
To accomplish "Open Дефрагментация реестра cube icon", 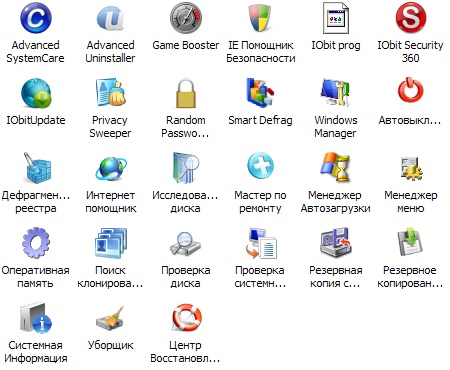I will click(x=36, y=168).
